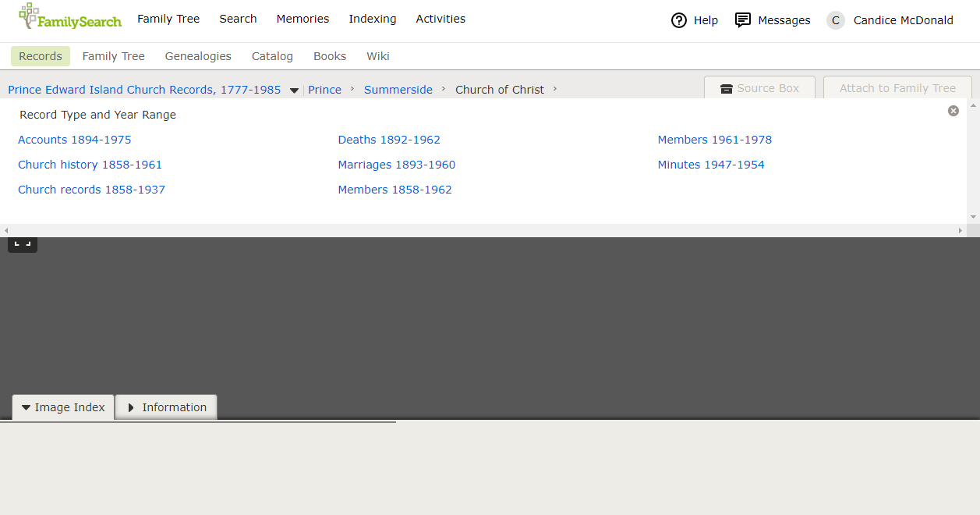
Task: Close the Record Type panel
Action: click(x=953, y=111)
